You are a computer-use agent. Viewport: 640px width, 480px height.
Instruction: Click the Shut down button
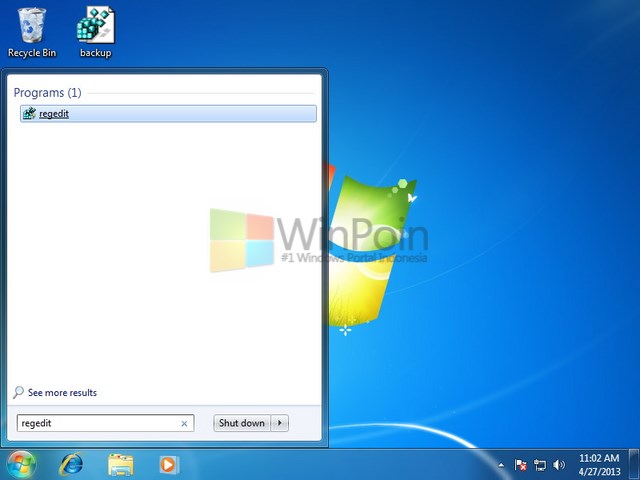[x=242, y=423]
